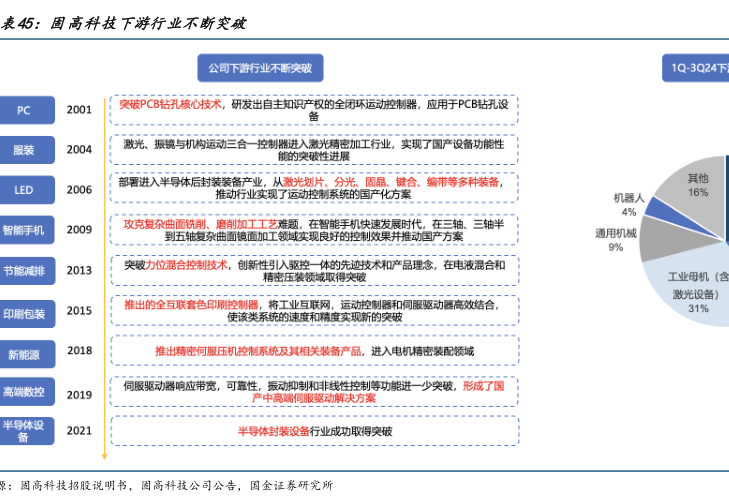Click the LED category box
This screenshot has width=729, height=498.
[x=24, y=189]
